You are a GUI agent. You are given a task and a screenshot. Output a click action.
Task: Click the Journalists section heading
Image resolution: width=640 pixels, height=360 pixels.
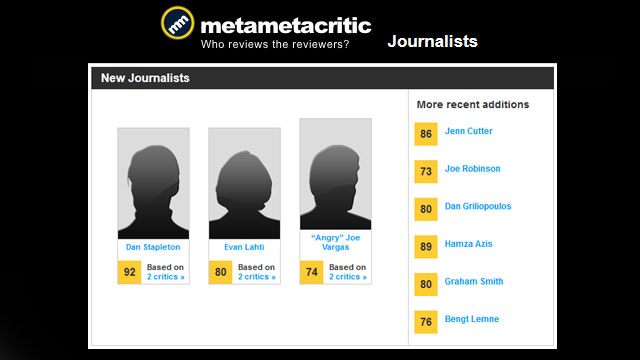click(433, 41)
